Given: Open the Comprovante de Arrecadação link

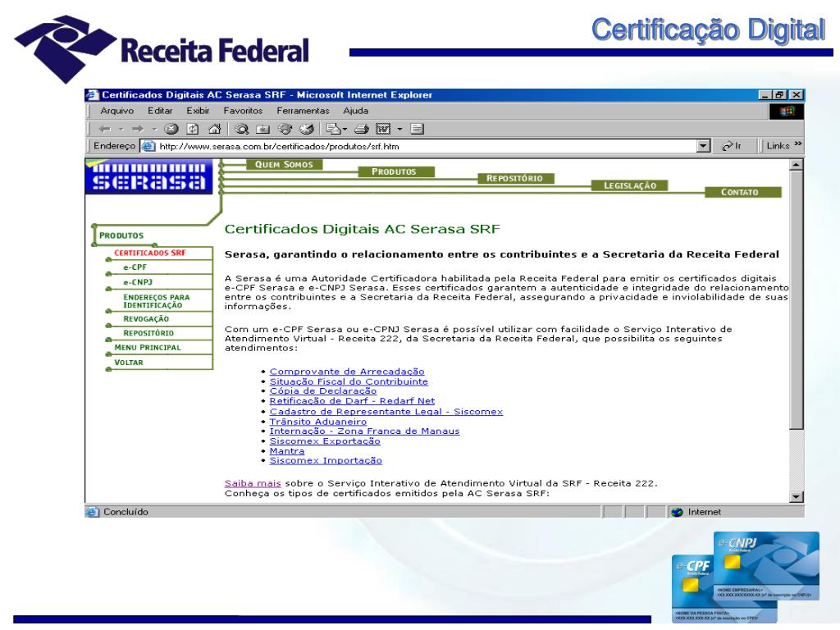Looking at the screenshot, I should 347,372.
